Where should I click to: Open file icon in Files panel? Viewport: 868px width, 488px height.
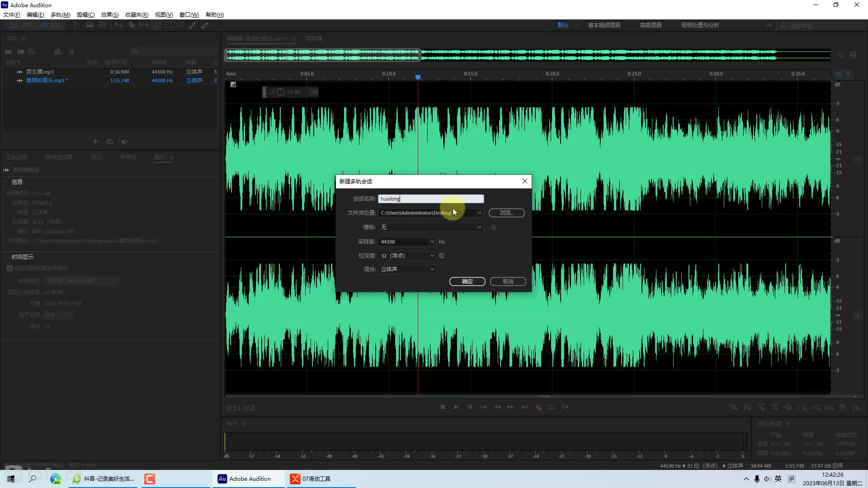click(x=8, y=52)
